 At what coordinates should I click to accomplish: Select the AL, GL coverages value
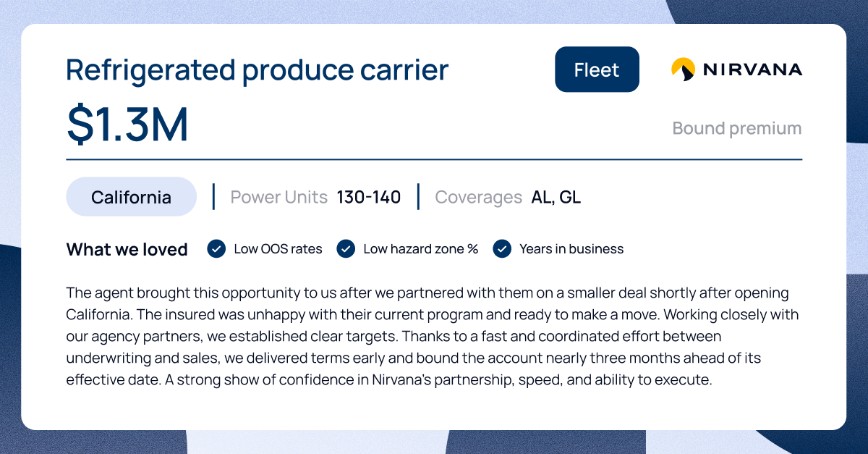pos(556,197)
